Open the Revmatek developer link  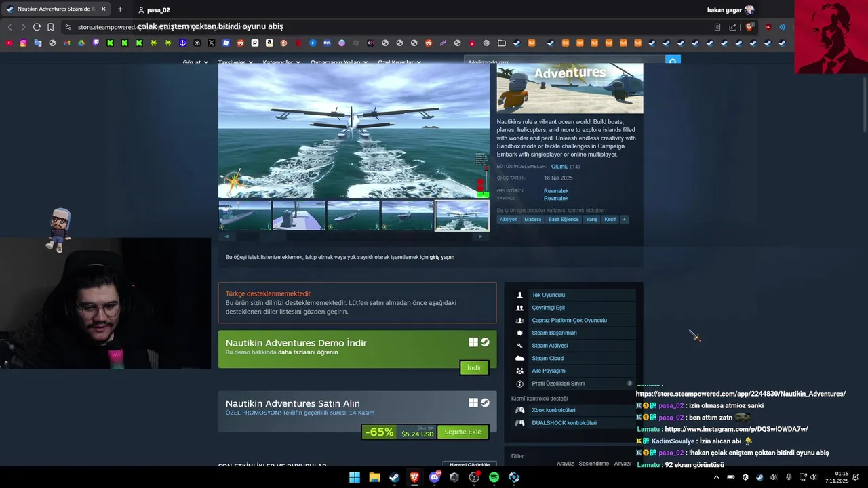[556, 191]
